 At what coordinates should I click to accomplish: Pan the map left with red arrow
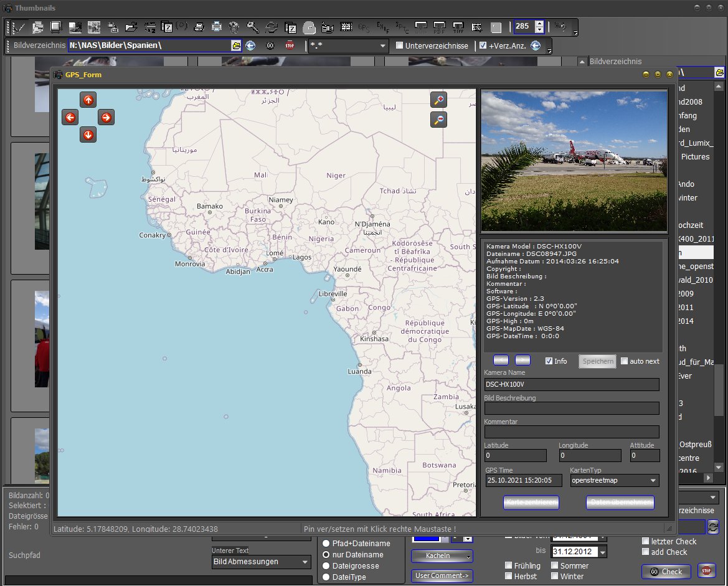tap(70, 117)
